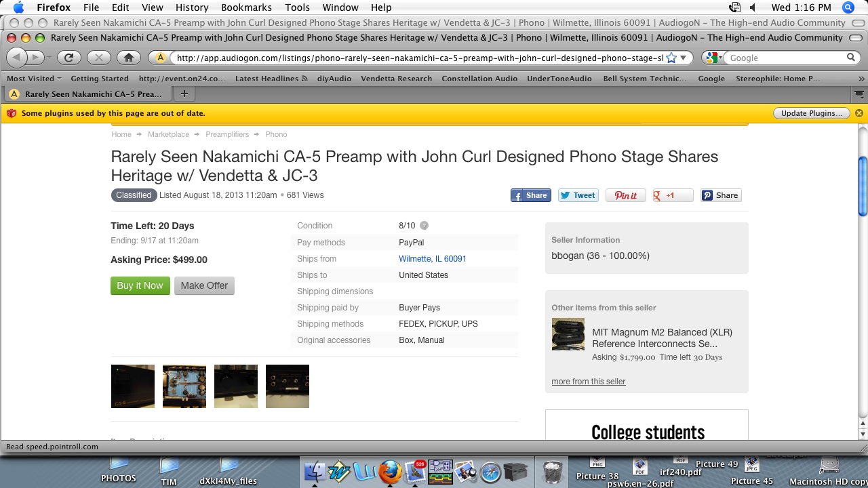This screenshot has height=488, width=868.
Task: Select the Rarely Seen Nakamichi CA-5 tab
Action: [x=88, y=94]
